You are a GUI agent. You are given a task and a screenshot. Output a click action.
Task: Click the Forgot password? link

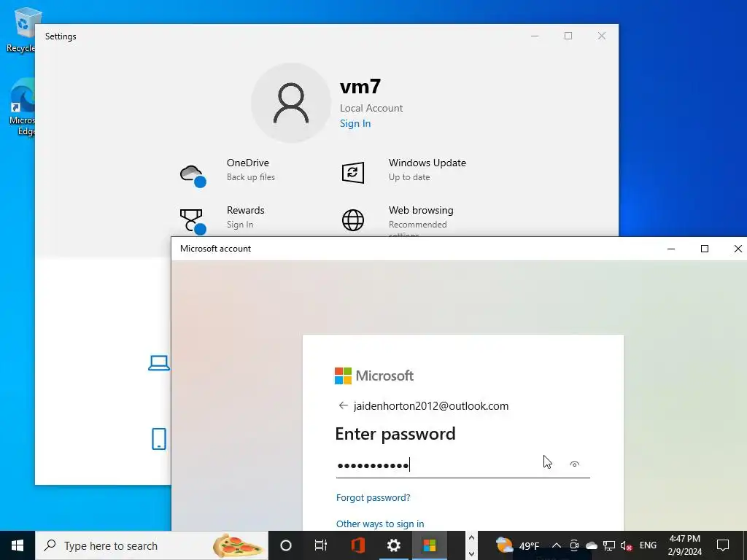tap(373, 497)
